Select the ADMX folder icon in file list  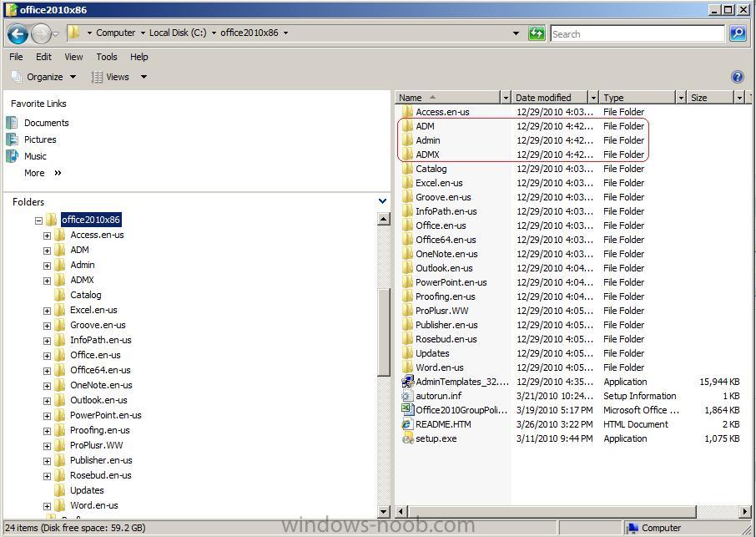coord(407,155)
